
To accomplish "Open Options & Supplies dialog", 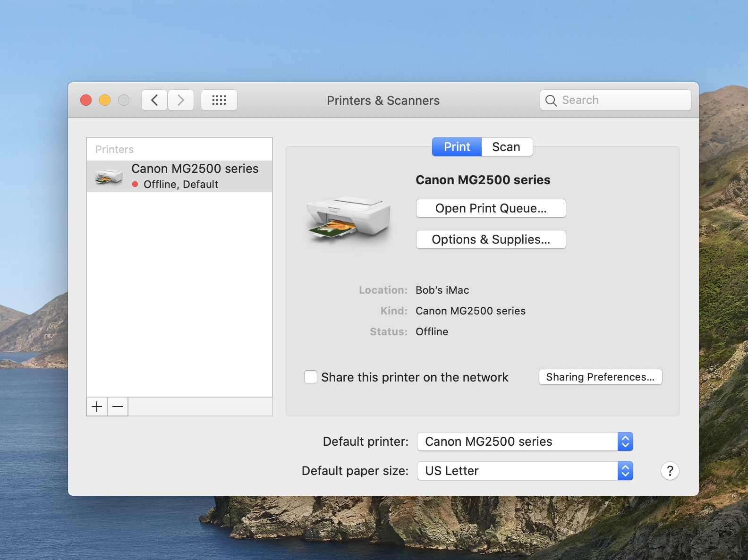I will coord(491,239).
